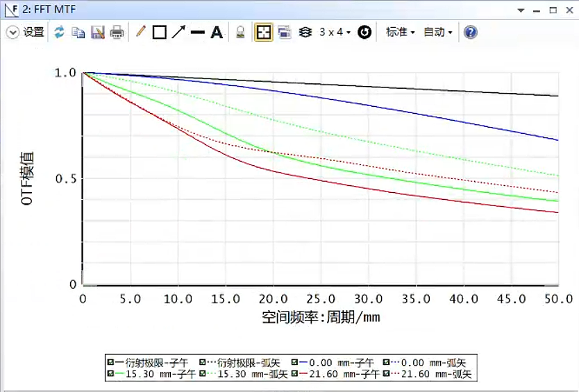Select the arrow drawing tool
Viewport: 579px width, 392px height.
click(x=178, y=32)
